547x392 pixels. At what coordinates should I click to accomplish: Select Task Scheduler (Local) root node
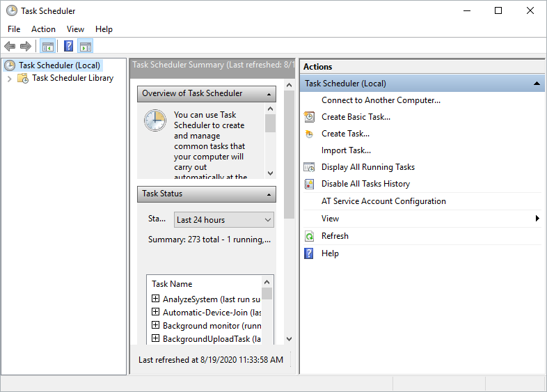(x=59, y=65)
